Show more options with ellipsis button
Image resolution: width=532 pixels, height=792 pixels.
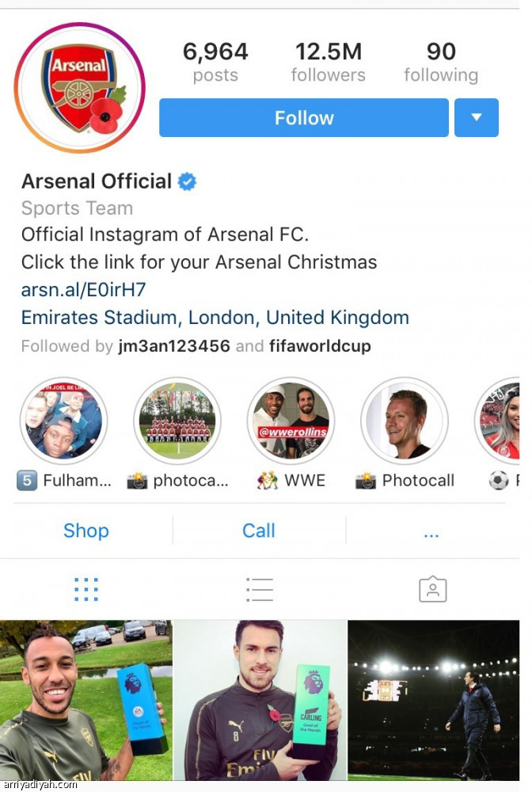[x=431, y=531]
